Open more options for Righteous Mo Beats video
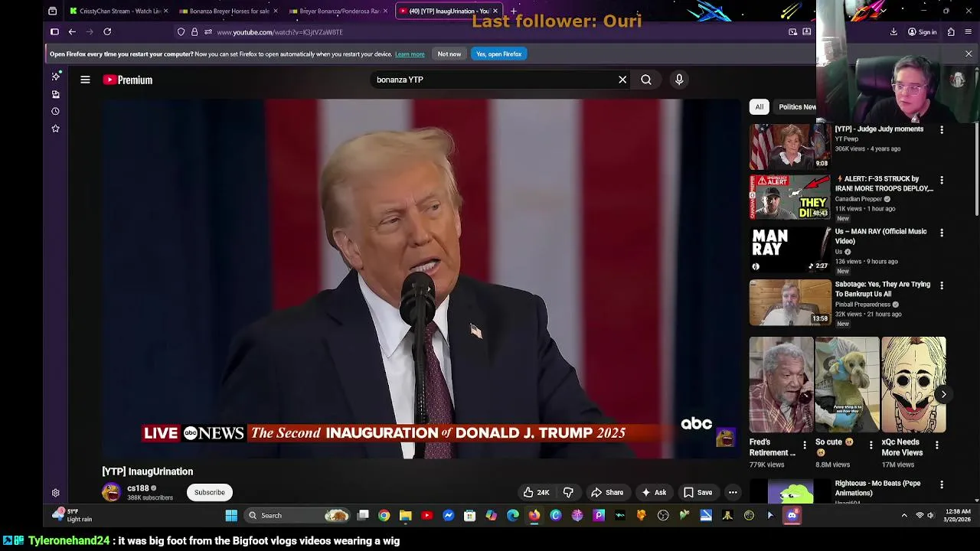Viewport: 980px width, 551px height. tap(942, 484)
